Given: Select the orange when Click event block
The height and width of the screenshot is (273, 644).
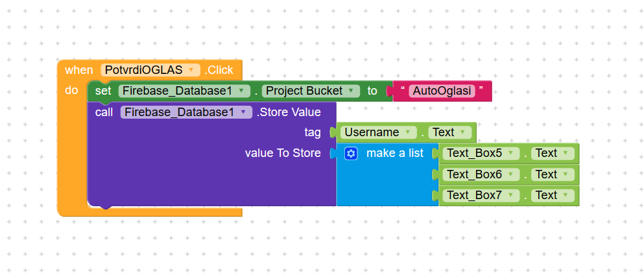Looking at the screenshot, I should click(78, 70).
